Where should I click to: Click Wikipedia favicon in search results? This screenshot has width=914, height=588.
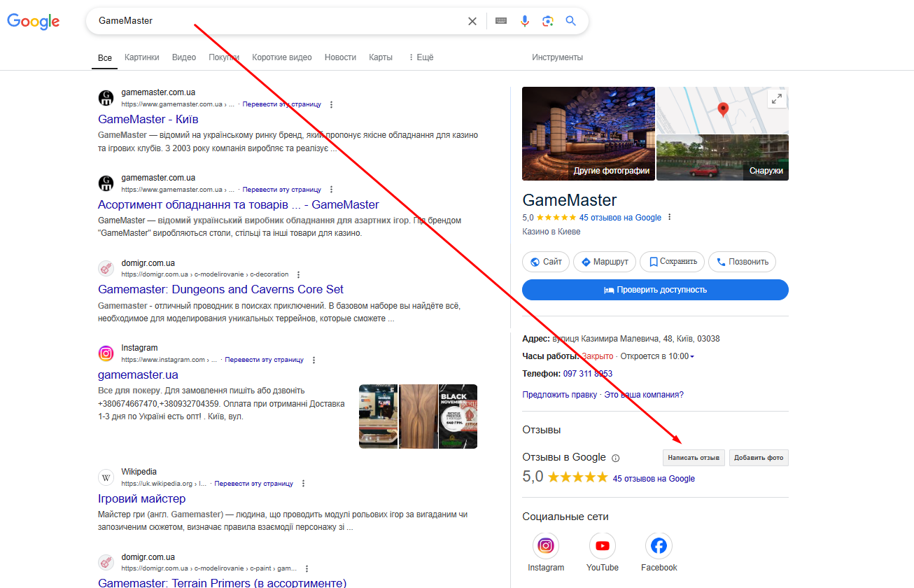click(106, 477)
